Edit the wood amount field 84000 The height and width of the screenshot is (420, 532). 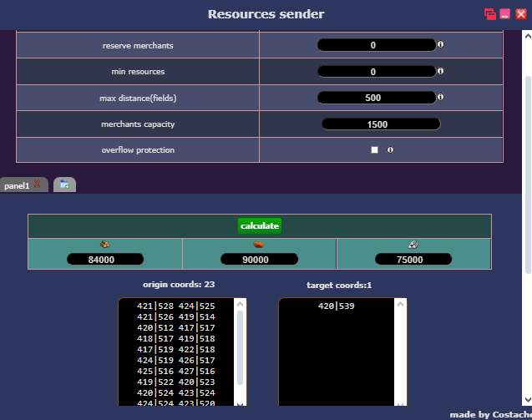[x=105, y=260]
